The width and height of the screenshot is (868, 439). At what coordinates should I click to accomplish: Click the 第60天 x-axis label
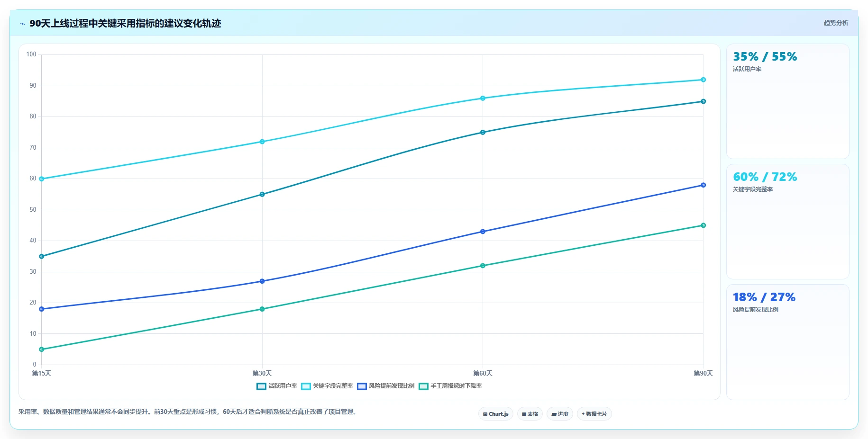point(483,374)
